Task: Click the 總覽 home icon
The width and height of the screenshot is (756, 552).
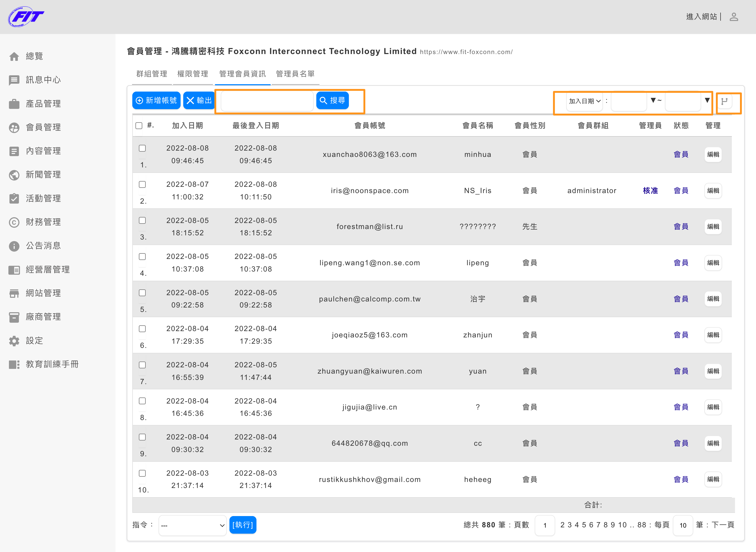Action: 14,56
